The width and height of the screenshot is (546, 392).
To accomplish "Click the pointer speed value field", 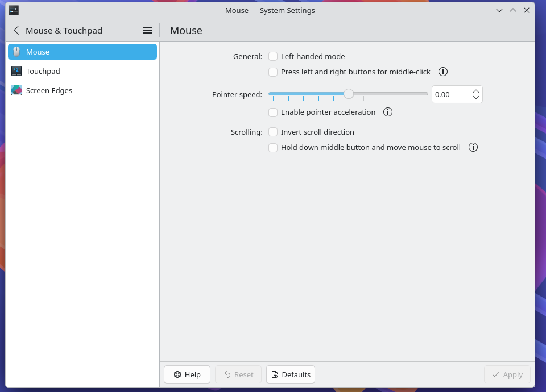I will pyautogui.click(x=450, y=94).
